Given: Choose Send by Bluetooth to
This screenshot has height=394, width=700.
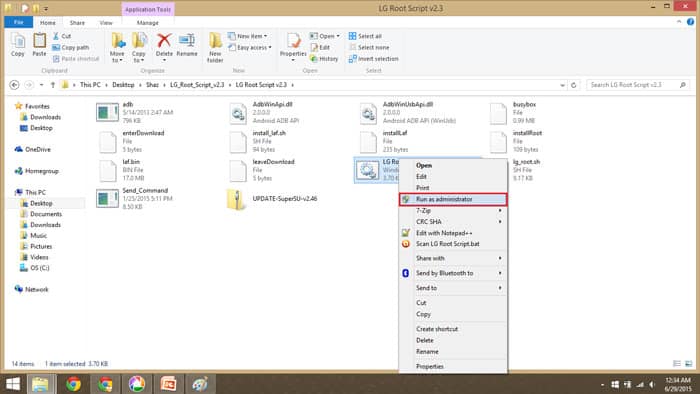Looking at the screenshot, I should (453, 273).
